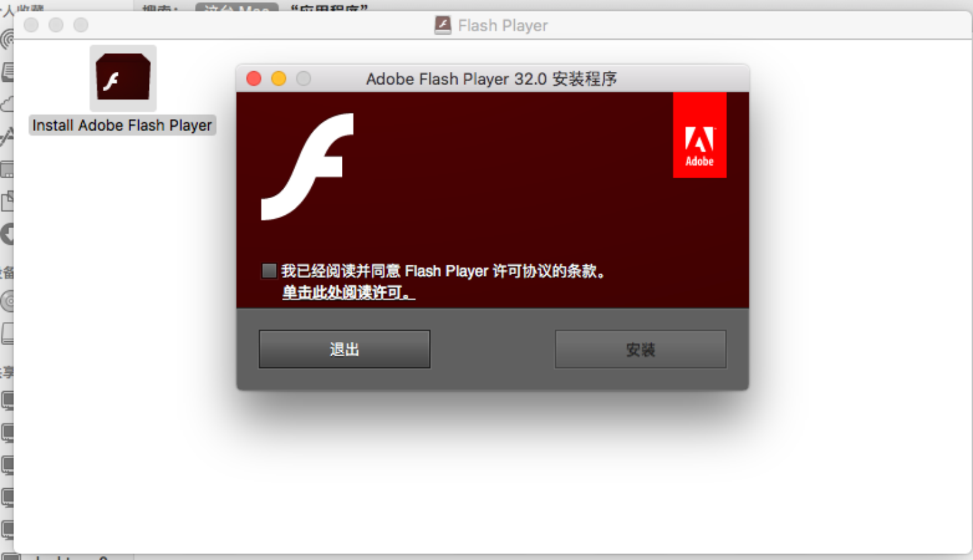The height and width of the screenshot is (560, 973).
Task: Tick the Flash Player license agreement checkbox
Action: 269,271
